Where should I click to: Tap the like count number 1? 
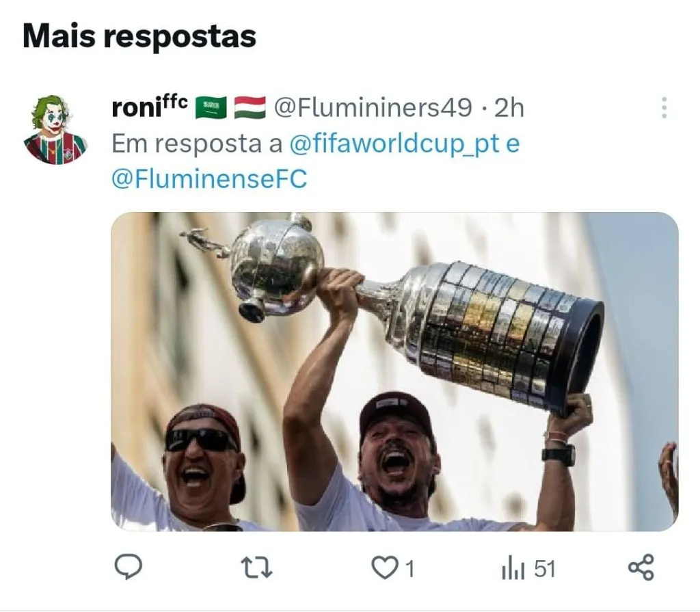[x=410, y=570]
